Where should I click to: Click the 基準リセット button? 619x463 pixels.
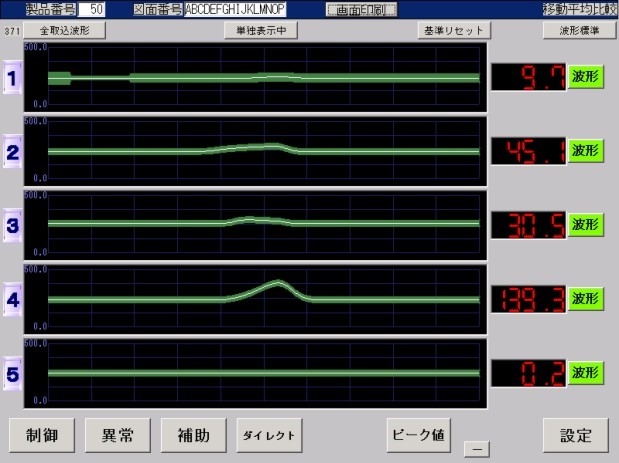point(454,30)
